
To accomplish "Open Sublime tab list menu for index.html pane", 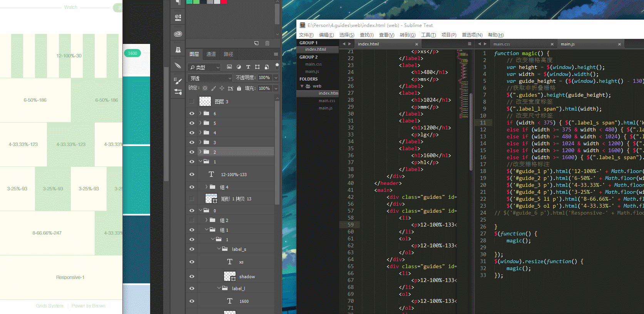I will 470,44.
